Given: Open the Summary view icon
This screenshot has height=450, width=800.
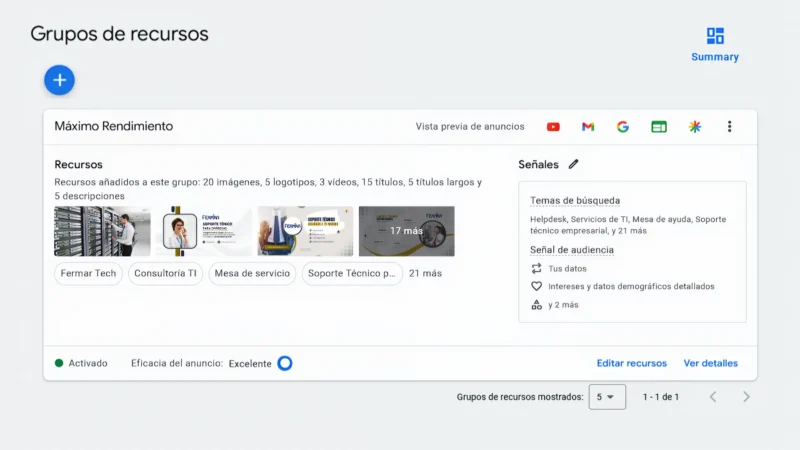Looking at the screenshot, I should (x=715, y=37).
